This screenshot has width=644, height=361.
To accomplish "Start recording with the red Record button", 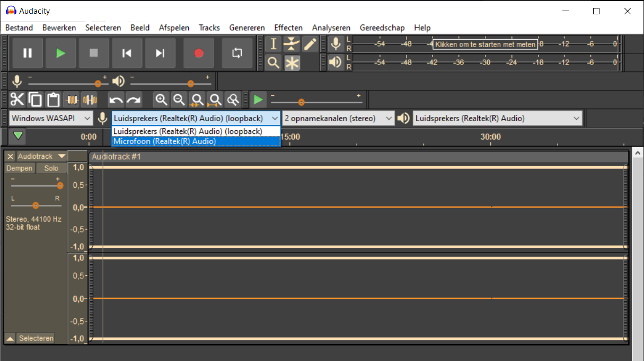I will [x=199, y=53].
